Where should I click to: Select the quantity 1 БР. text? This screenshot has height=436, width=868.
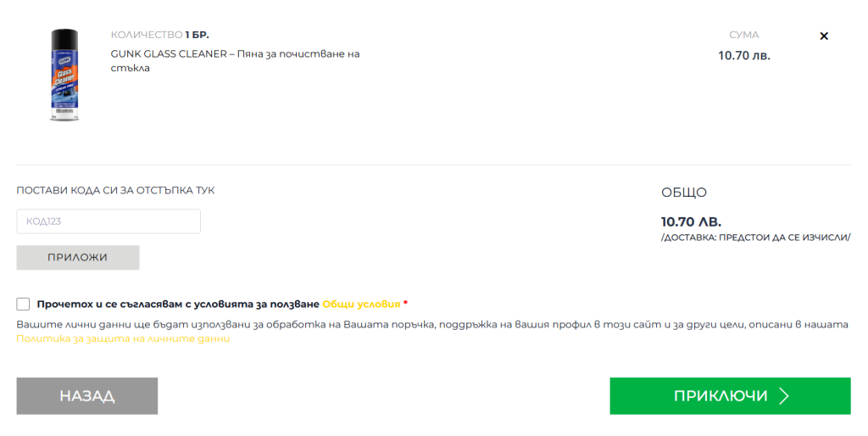coord(197,35)
